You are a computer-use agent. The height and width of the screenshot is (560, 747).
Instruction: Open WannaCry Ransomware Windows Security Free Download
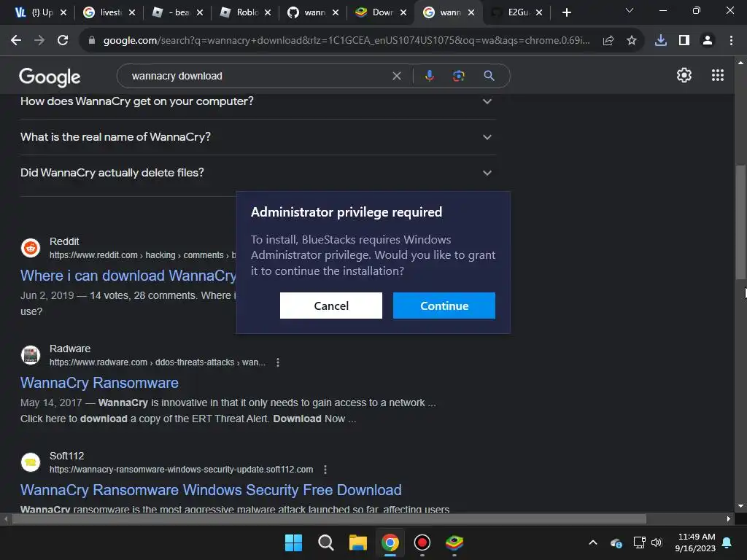(211, 490)
